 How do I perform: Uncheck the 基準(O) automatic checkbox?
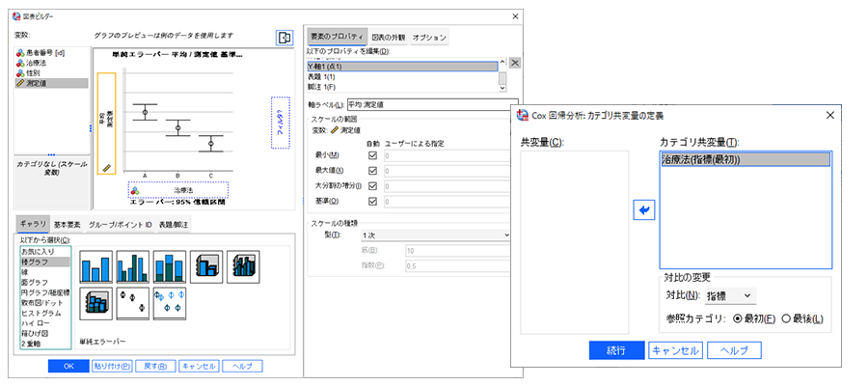click(372, 201)
